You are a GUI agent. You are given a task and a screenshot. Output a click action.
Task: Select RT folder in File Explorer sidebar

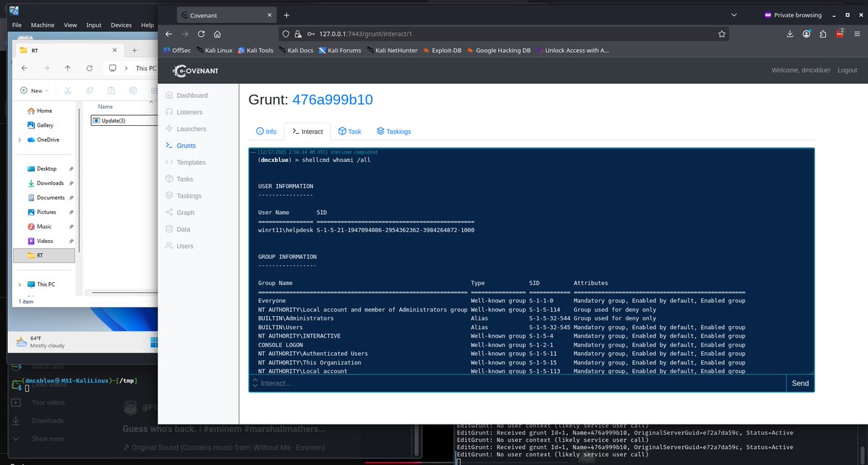coord(44,255)
